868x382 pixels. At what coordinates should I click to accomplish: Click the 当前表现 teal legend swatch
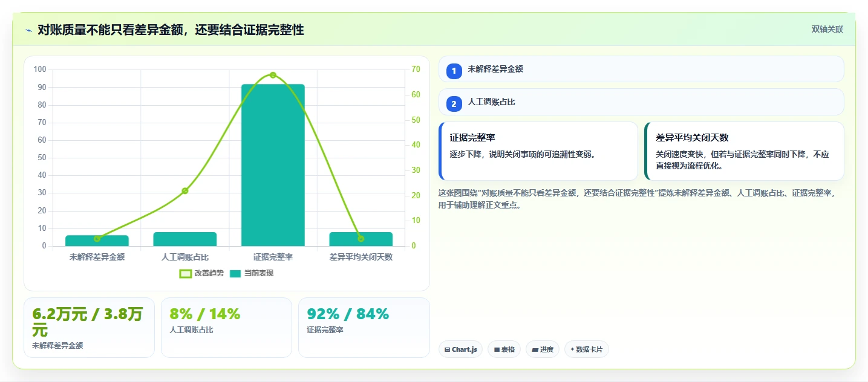coord(236,273)
